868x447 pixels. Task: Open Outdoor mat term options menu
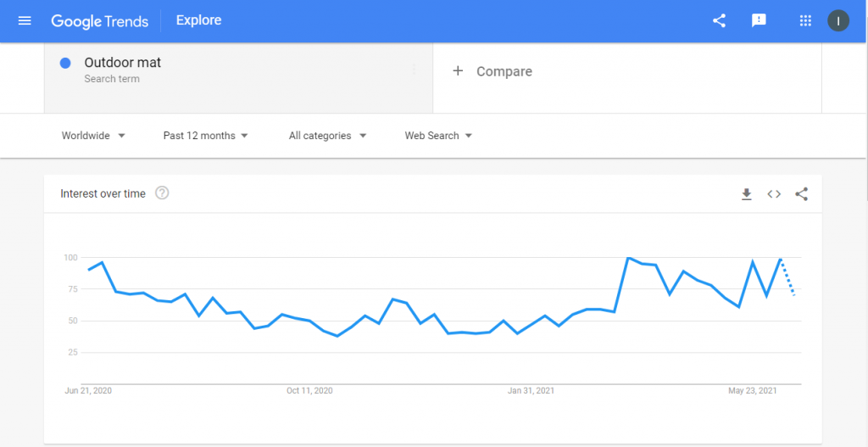point(414,70)
